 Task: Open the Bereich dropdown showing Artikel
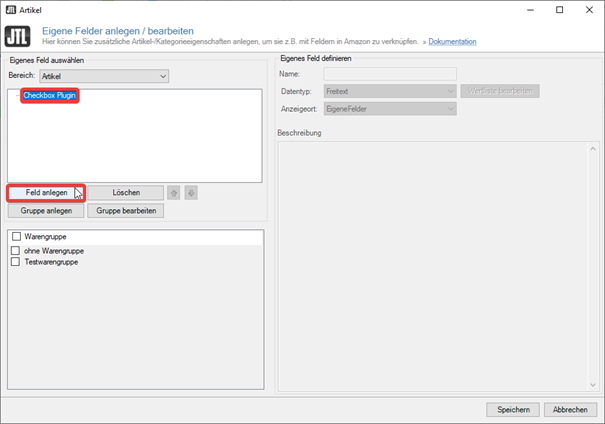pyautogui.click(x=104, y=76)
